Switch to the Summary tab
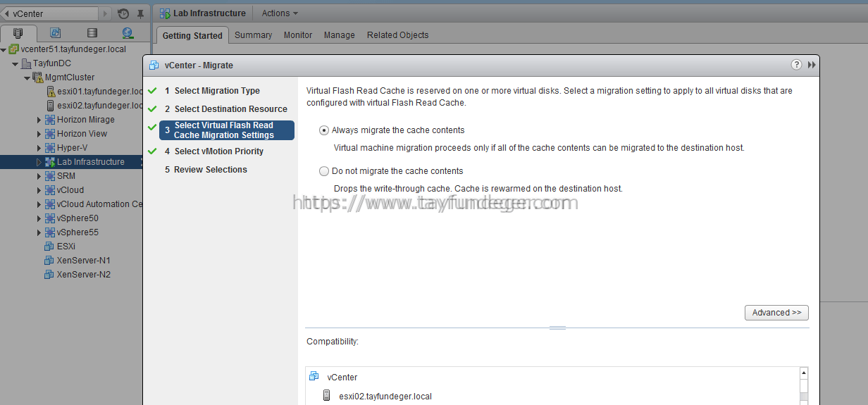 [x=253, y=35]
